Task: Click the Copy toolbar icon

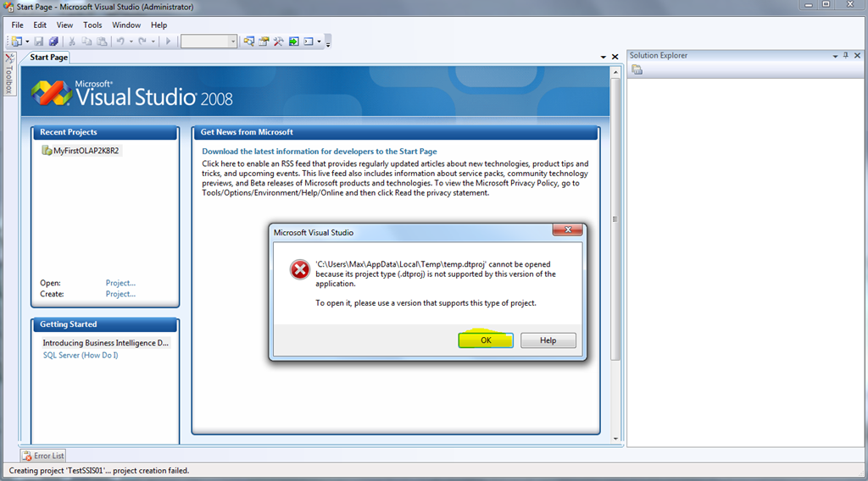Action: [x=87, y=41]
